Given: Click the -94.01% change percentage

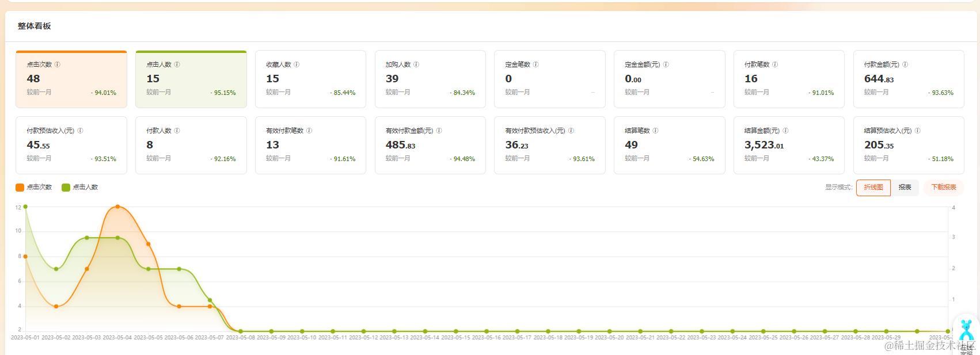Looking at the screenshot, I should coord(104,93).
